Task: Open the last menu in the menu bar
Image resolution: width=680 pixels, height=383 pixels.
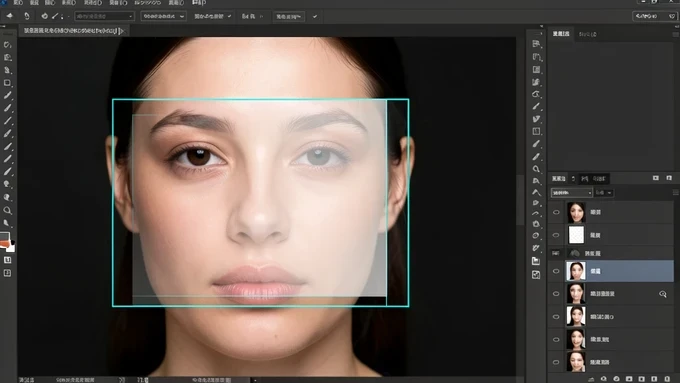Action: point(199,3)
